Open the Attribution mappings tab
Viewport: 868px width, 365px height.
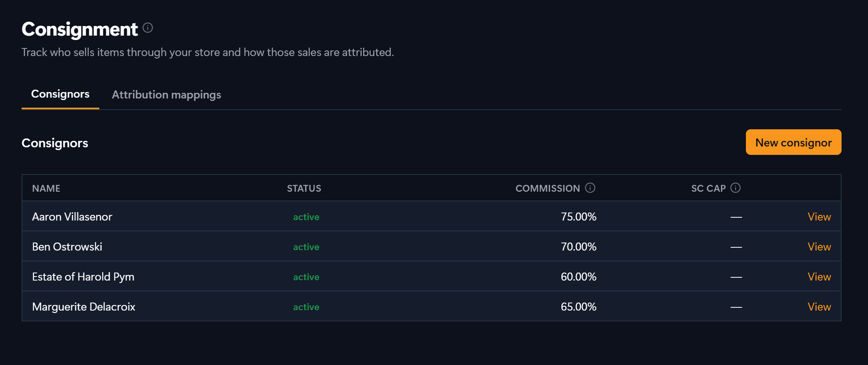coord(167,95)
